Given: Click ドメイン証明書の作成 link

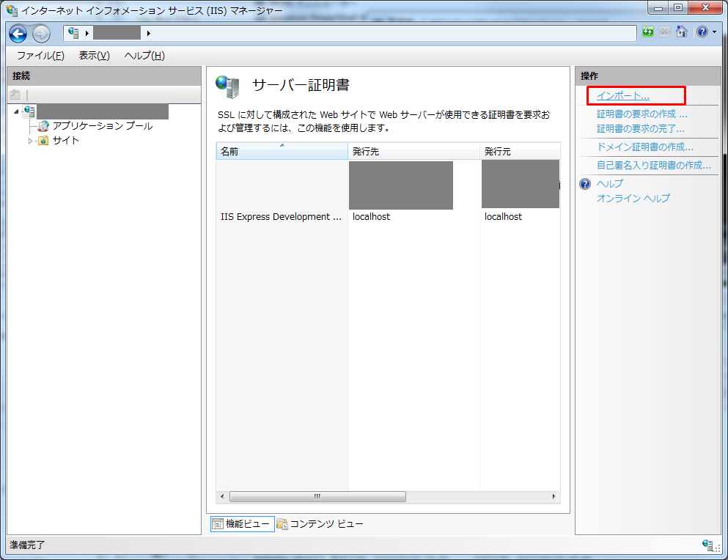Looking at the screenshot, I should (x=645, y=147).
